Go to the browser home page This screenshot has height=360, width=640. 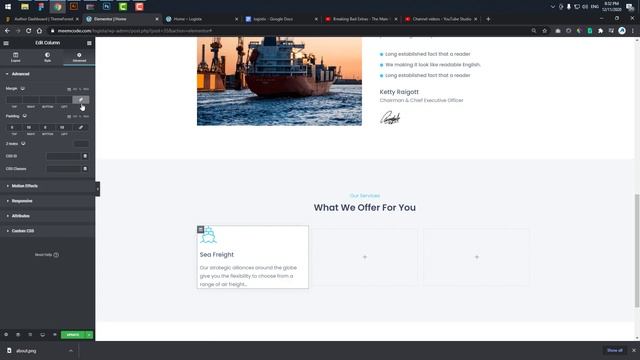[39, 31]
